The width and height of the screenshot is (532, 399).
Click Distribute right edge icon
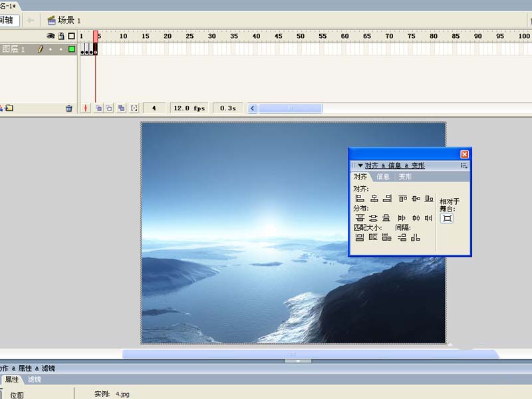click(x=428, y=218)
